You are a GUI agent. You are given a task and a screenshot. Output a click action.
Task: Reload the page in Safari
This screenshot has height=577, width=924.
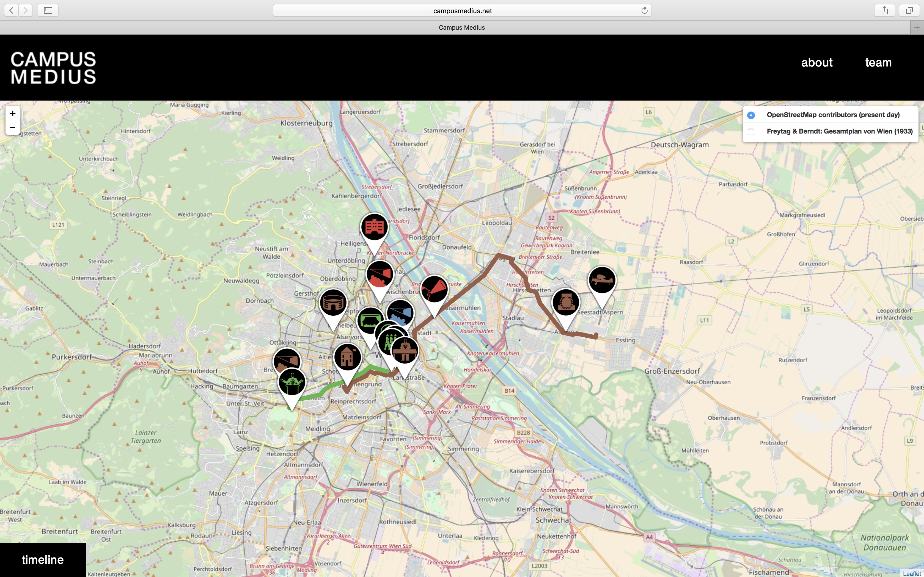point(644,11)
